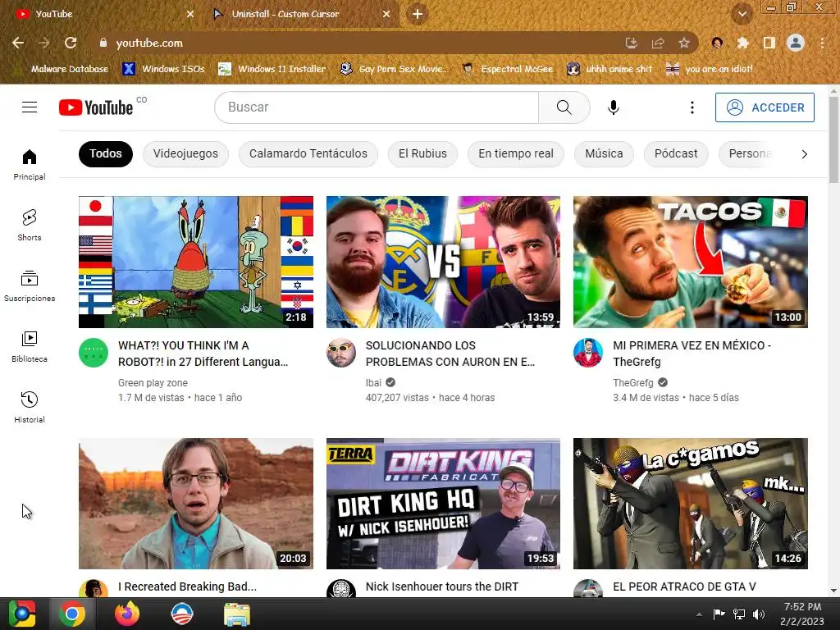Select the Calamardo Tentáculos chip

308,153
